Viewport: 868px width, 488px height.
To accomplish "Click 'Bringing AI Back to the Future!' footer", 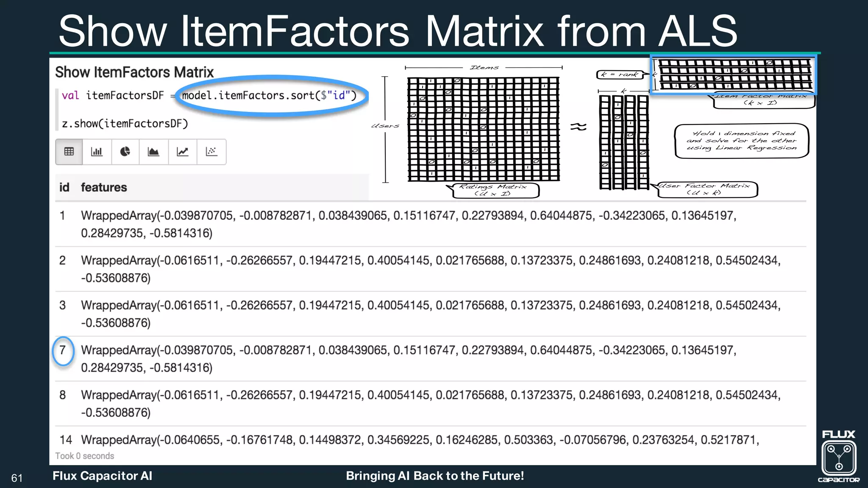I will [435, 476].
